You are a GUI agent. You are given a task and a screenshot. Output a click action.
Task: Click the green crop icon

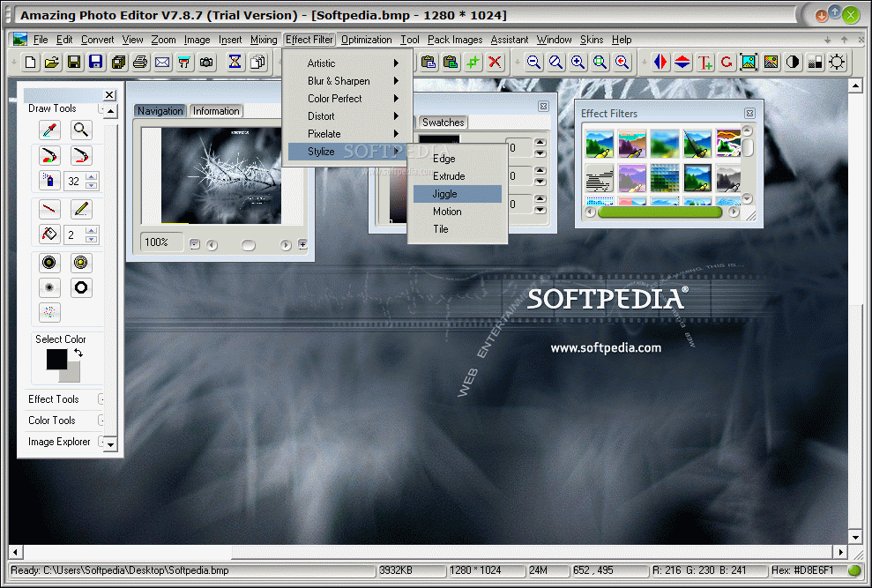pos(473,63)
